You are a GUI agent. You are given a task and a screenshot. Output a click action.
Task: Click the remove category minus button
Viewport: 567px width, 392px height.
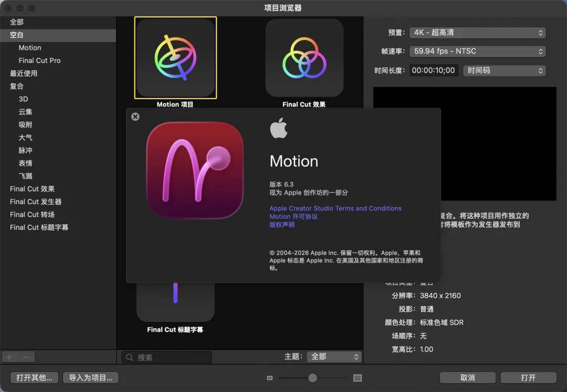[x=26, y=357]
